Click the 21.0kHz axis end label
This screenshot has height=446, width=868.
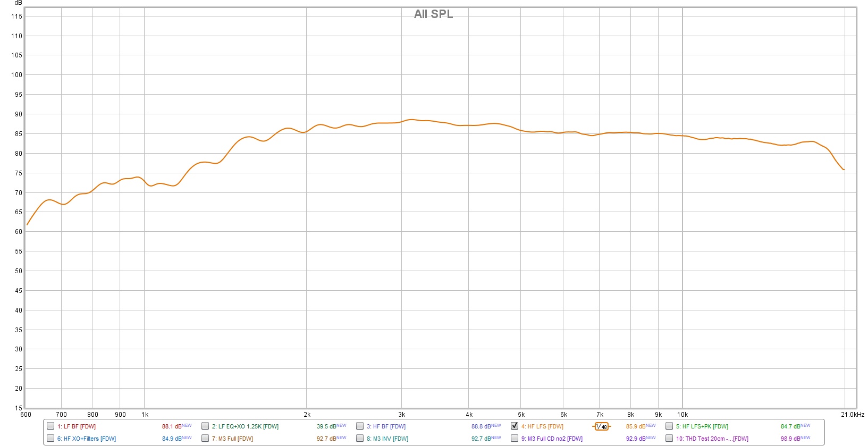[853, 415]
